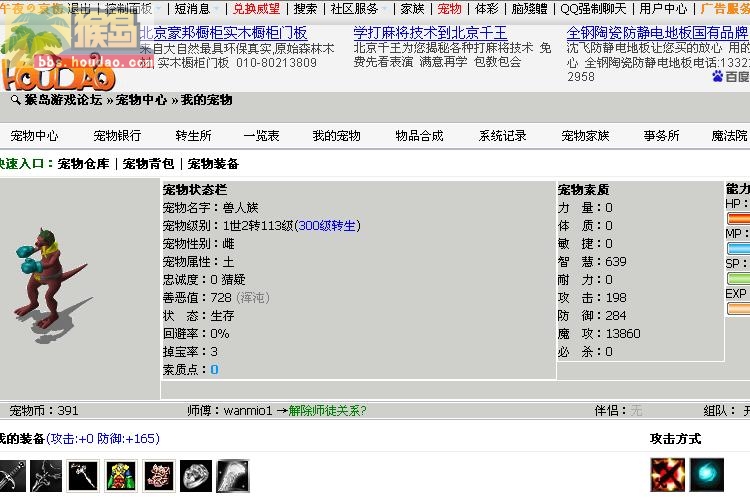Open the red 宠物 top menu item

coord(450,8)
